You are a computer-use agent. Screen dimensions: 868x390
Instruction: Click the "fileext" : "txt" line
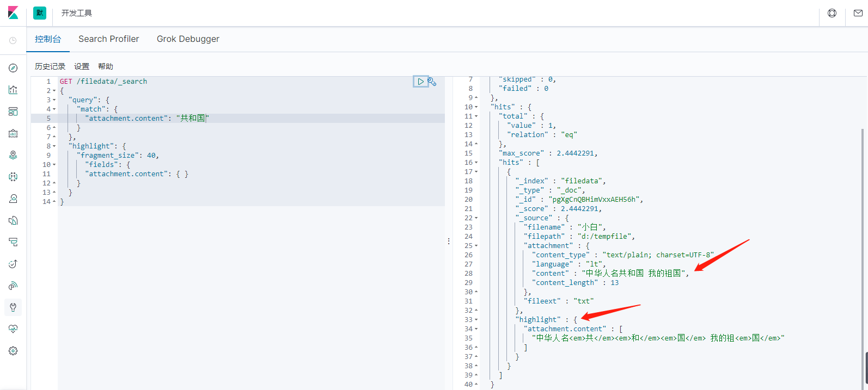click(559, 301)
